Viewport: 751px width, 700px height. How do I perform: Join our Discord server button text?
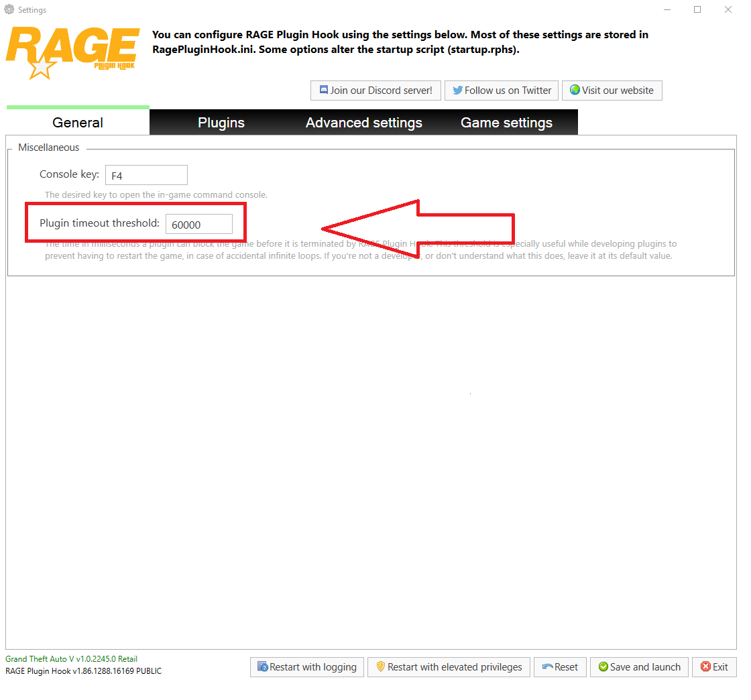click(x=382, y=91)
